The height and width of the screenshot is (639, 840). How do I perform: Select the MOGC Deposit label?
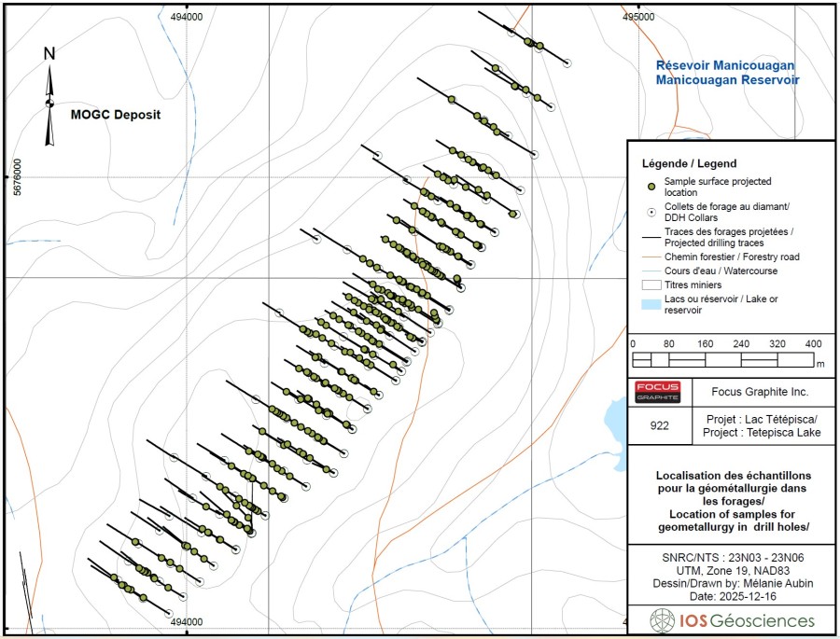click(x=116, y=116)
